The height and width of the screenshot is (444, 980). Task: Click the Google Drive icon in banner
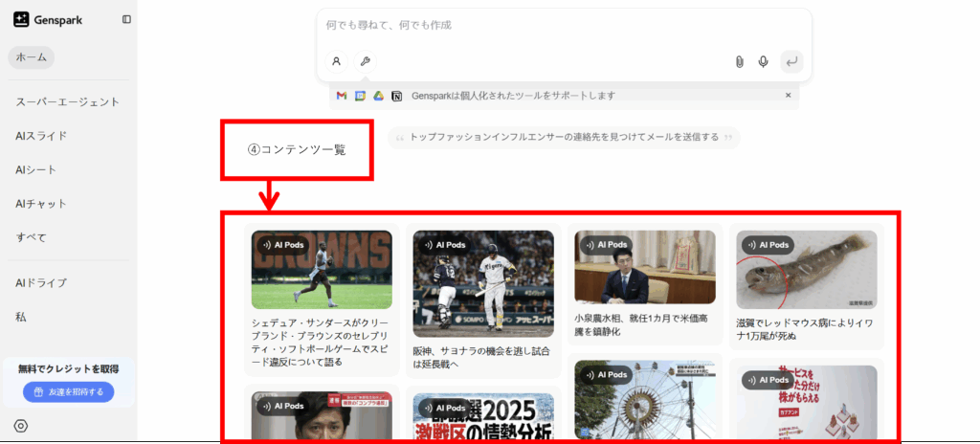pos(378,96)
